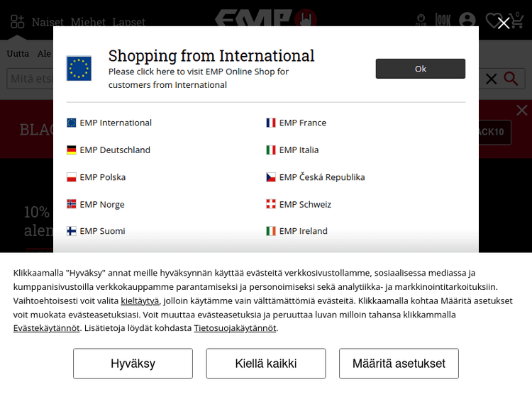532x399 pixels.
Task: Open the Evästekäytännöt link
Action: 46,328
